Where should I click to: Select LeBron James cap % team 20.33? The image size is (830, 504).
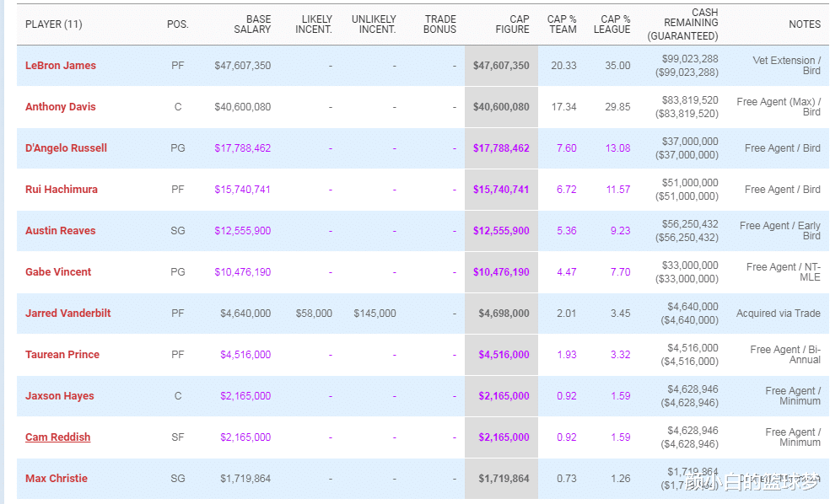point(563,66)
